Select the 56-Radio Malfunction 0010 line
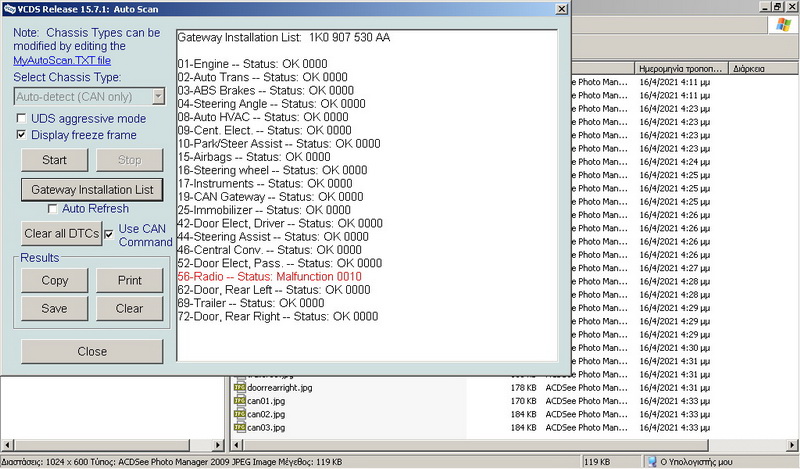Screen dimensions: 800x469 (x=270, y=277)
